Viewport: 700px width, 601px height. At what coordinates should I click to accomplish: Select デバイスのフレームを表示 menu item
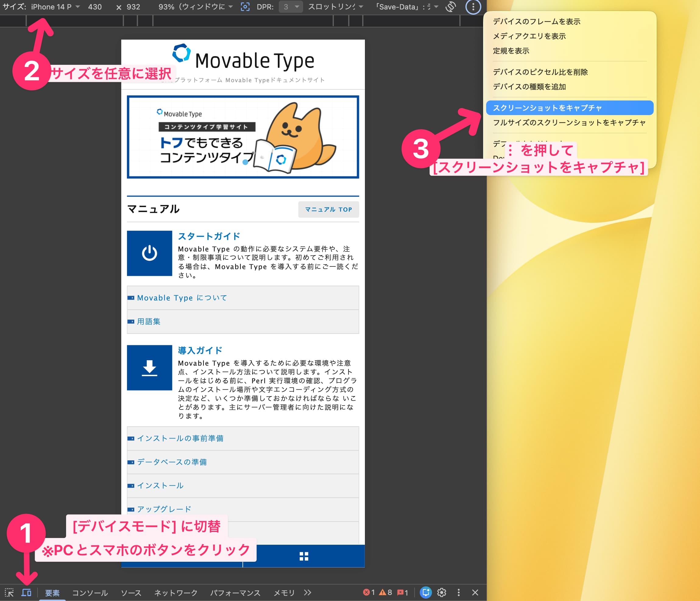click(570, 22)
